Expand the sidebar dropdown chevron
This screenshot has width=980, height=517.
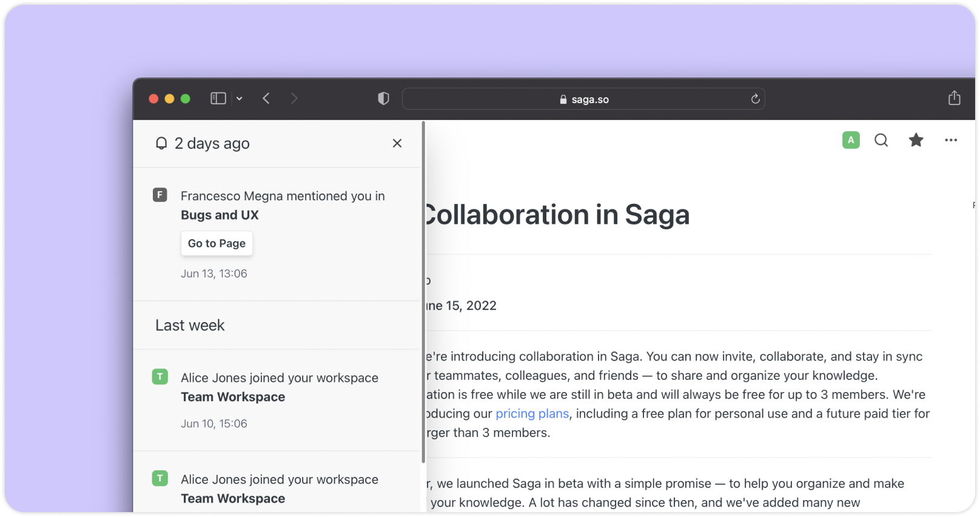coord(240,98)
